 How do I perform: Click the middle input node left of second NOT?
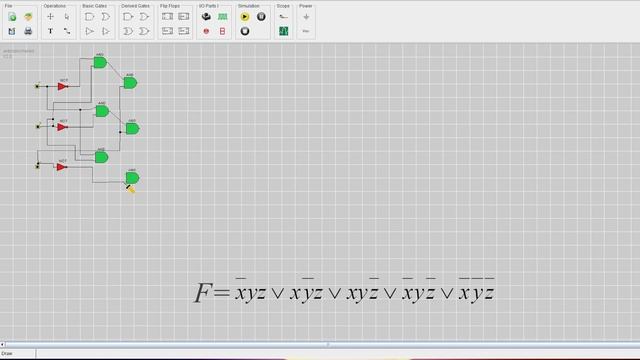(38, 127)
